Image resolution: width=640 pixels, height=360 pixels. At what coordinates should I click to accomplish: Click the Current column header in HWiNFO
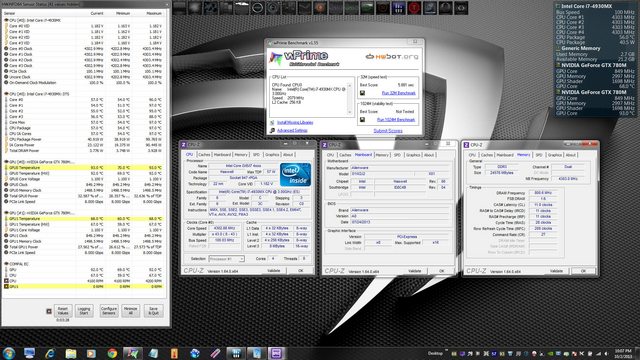(97, 13)
